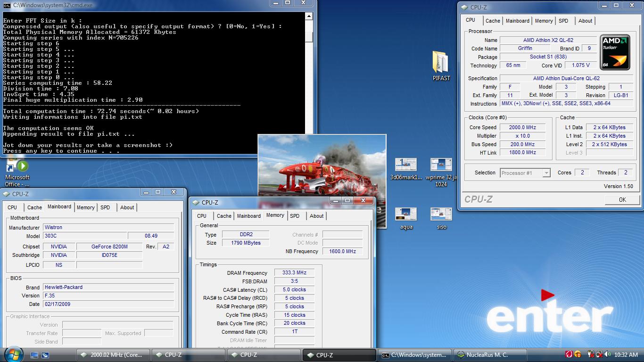
Task: Activate the highlighted CPU-Z taskbar button
Action: (339, 355)
